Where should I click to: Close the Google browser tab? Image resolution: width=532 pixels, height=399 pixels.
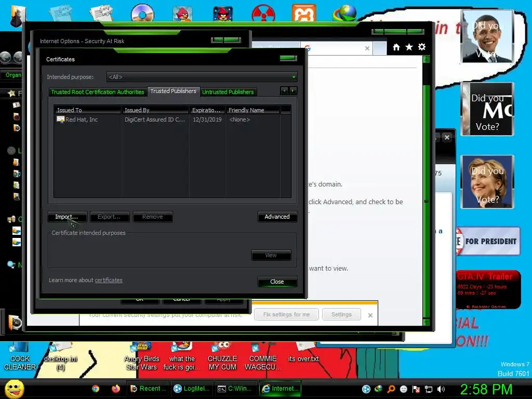pos(367,48)
